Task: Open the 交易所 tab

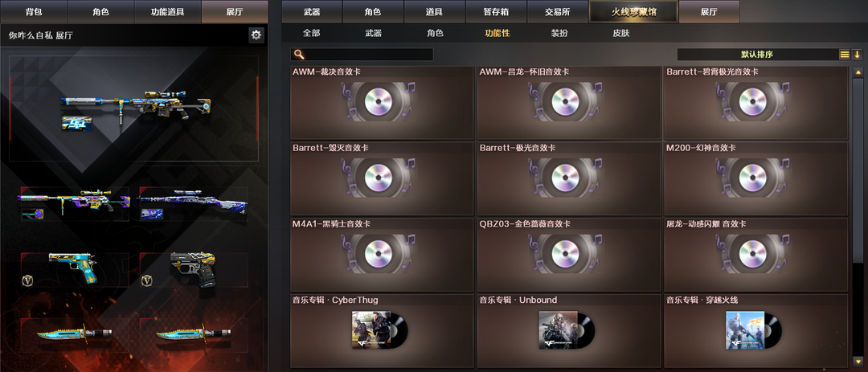Action: 558,11
